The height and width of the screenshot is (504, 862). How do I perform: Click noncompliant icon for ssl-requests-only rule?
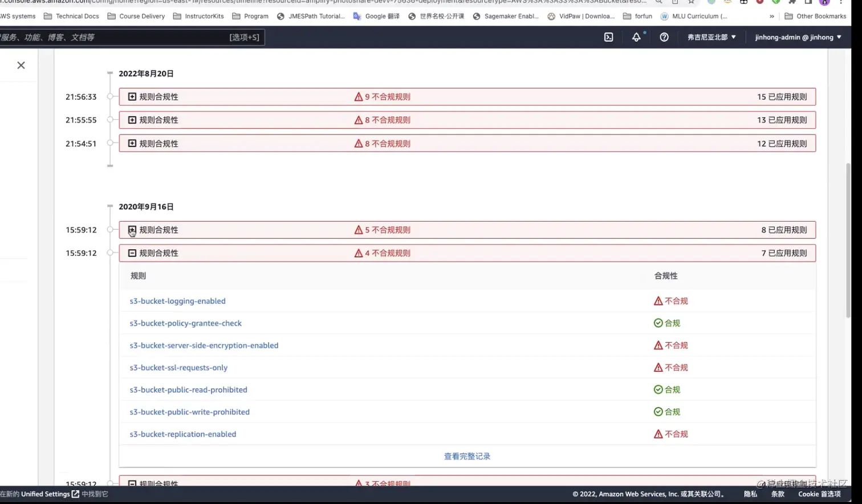pos(658,368)
